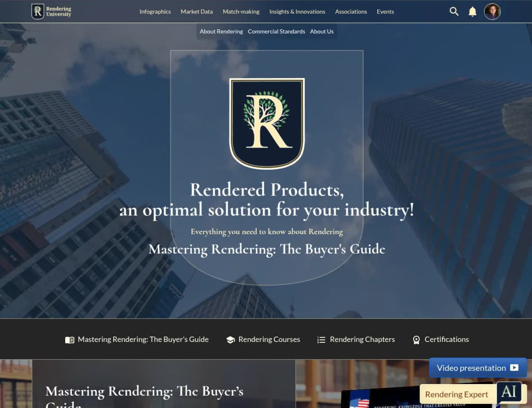Open the Rendering Expert

point(457,394)
